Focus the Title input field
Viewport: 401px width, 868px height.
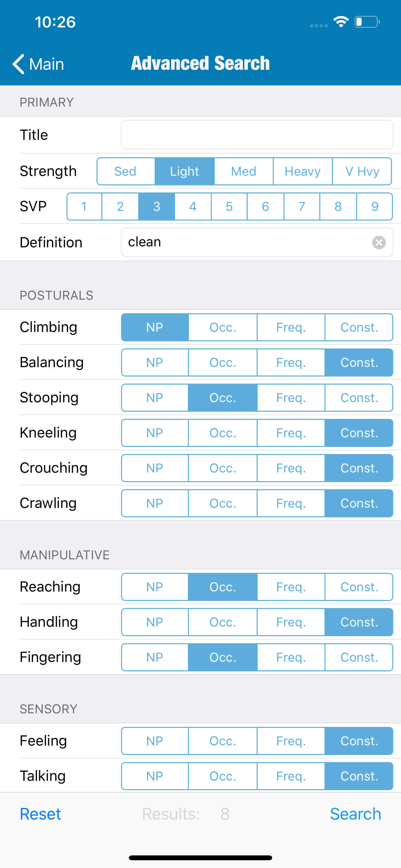point(257,135)
